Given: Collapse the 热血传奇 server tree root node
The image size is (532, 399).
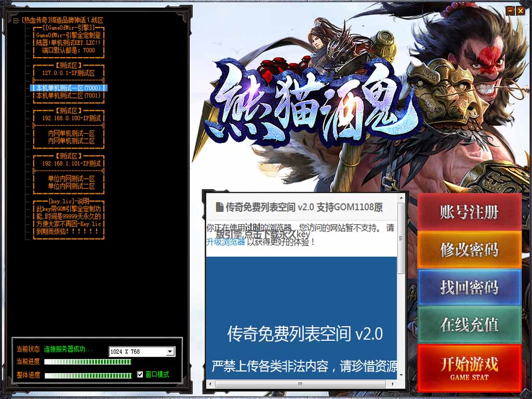Looking at the screenshot, I should (x=16, y=20).
